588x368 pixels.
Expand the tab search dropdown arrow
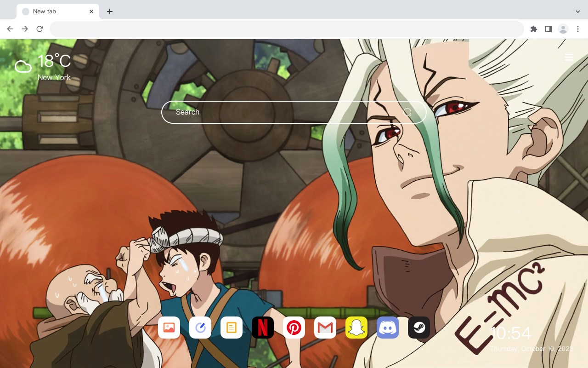point(577,11)
